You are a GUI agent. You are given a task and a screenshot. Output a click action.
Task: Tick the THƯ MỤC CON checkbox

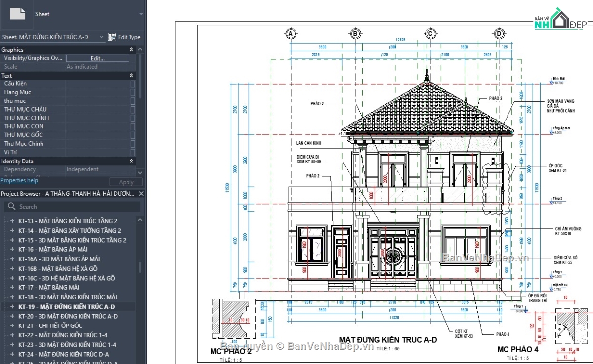pyautogui.click(x=133, y=126)
